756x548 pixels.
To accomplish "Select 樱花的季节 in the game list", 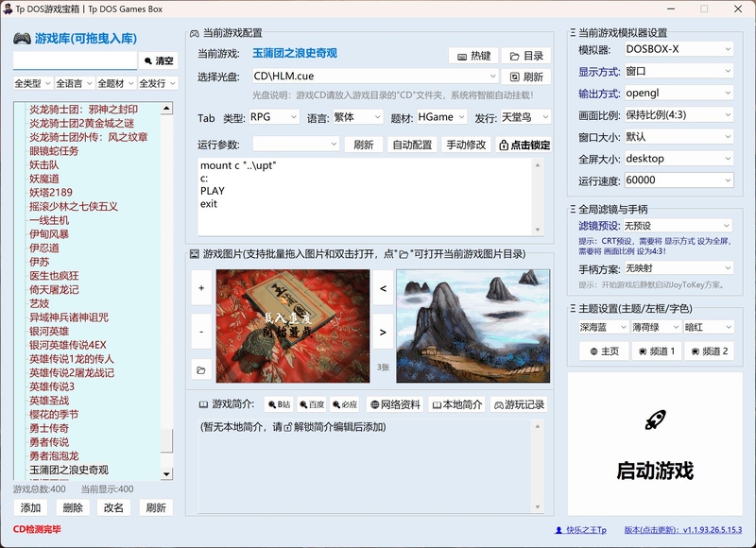I will point(54,415).
